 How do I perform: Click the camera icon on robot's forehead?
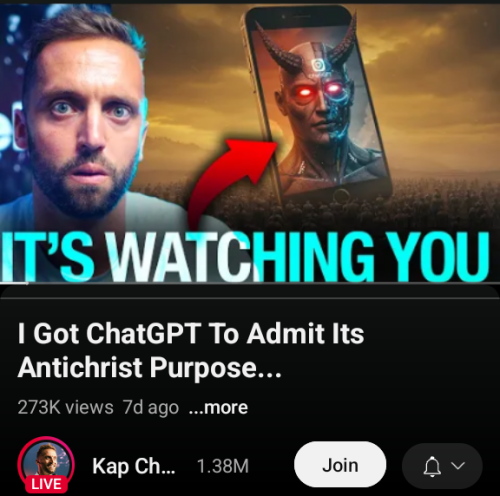tap(319, 65)
